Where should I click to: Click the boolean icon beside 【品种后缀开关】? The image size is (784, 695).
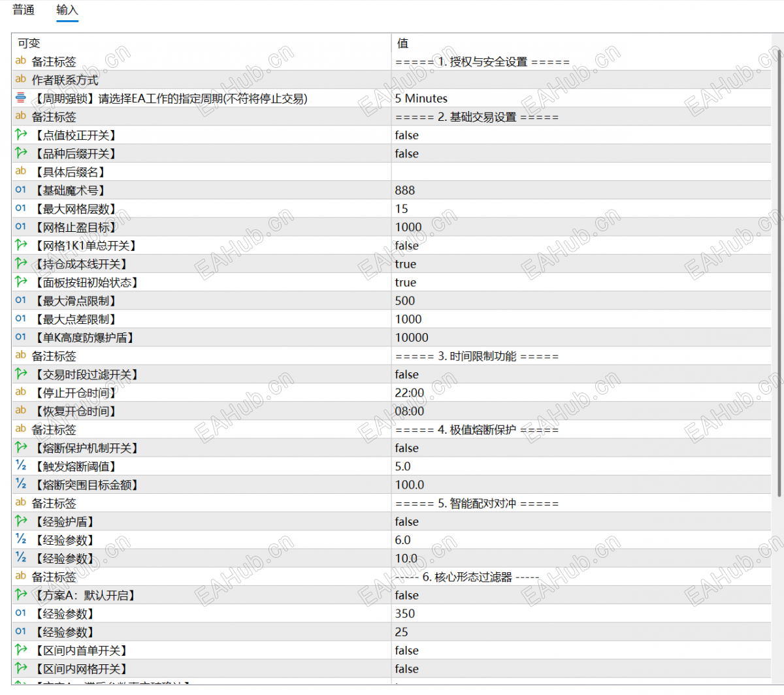[21, 153]
